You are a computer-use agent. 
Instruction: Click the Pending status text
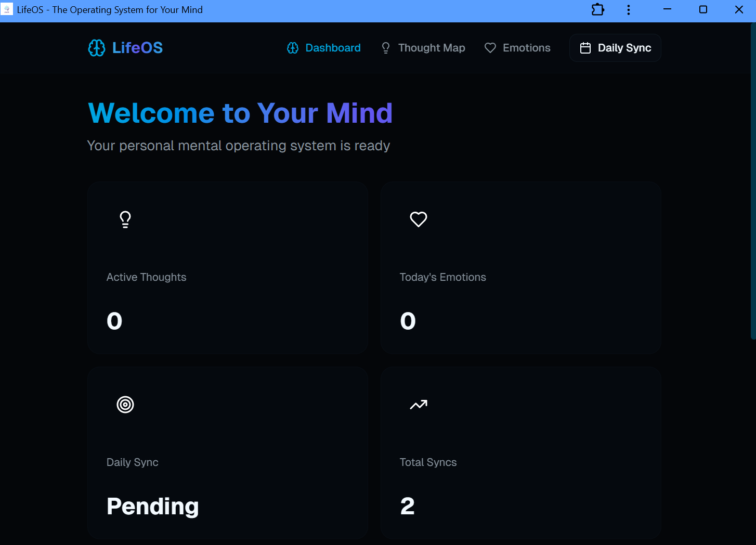click(x=153, y=506)
